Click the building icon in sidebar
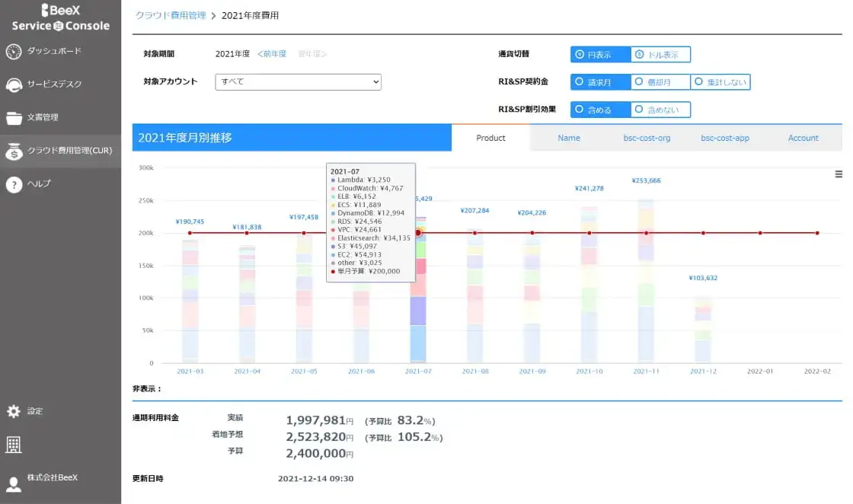 point(14,445)
